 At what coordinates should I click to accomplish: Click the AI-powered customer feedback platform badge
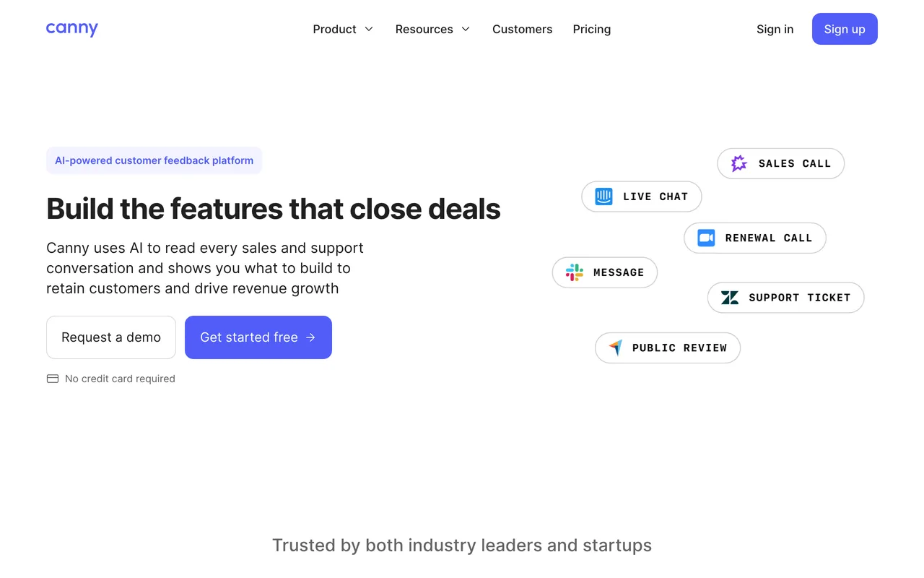154,160
